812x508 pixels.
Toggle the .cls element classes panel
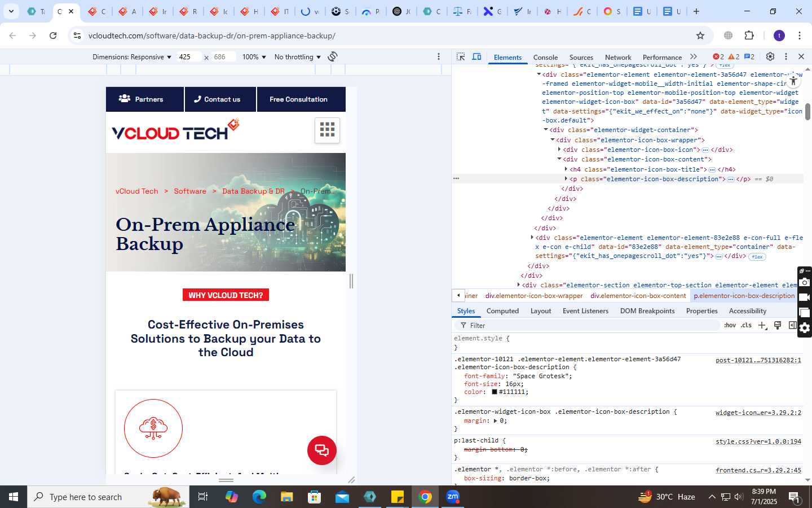tap(746, 325)
